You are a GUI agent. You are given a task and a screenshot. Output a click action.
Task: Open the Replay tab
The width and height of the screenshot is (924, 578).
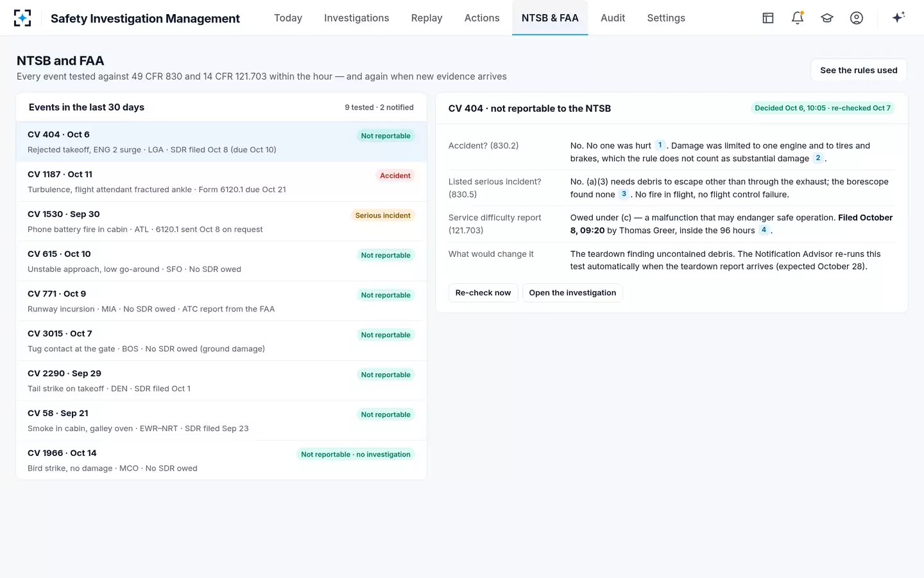[427, 18]
